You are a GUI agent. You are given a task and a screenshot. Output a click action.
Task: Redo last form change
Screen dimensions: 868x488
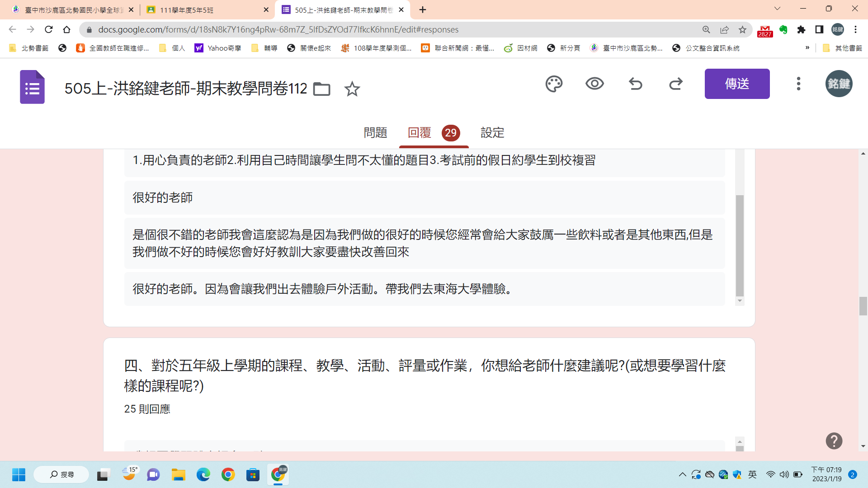[x=676, y=84]
